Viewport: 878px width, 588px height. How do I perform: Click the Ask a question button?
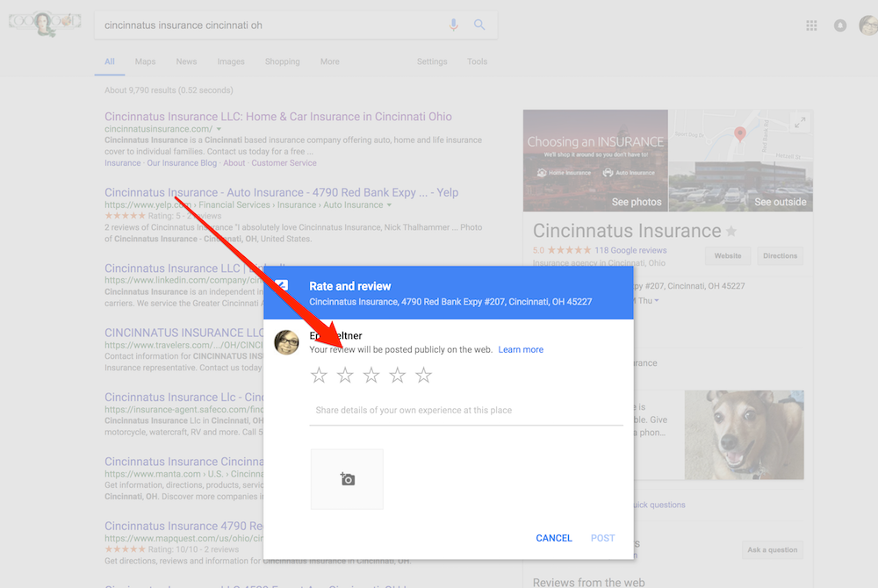pos(773,550)
